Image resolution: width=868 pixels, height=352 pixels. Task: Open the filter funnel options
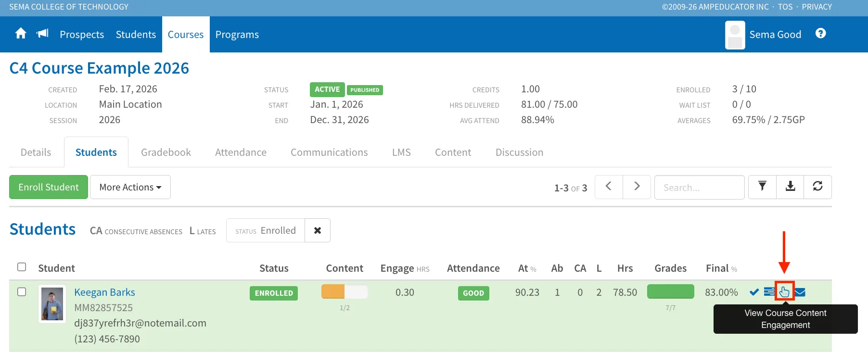click(762, 187)
